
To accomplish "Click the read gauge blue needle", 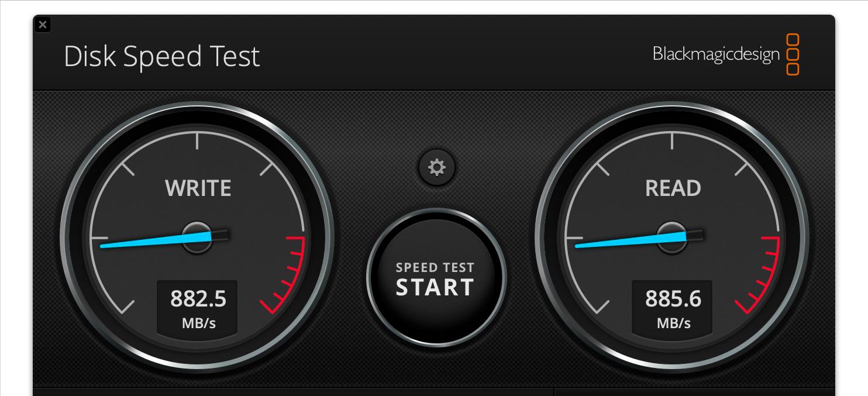I will [x=631, y=240].
